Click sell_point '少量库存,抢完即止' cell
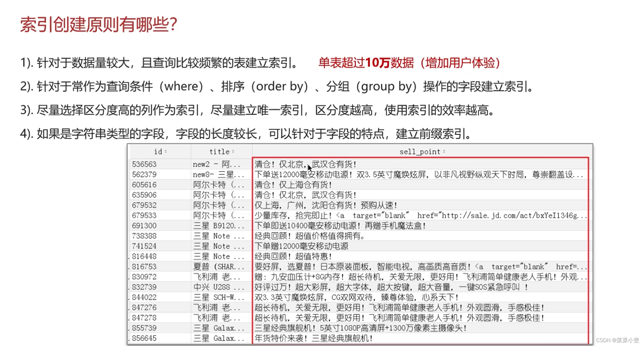Screen dimensions: 644x346 pos(421,215)
